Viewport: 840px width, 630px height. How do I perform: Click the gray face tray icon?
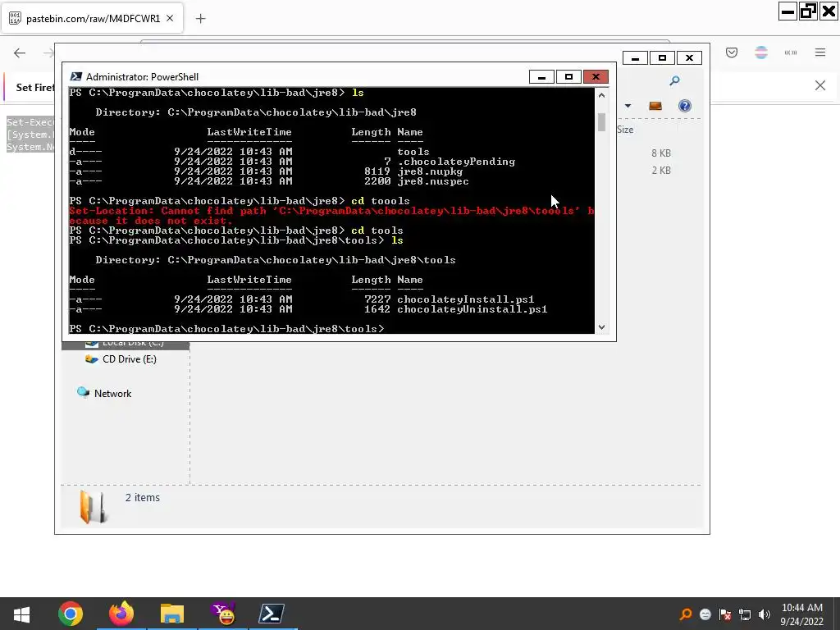click(x=705, y=614)
